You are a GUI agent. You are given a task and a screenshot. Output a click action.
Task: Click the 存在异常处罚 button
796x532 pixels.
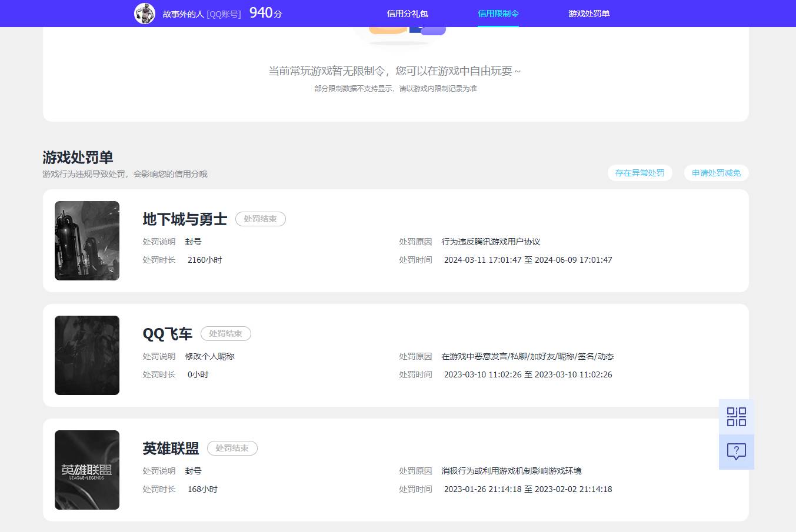point(640,173)
